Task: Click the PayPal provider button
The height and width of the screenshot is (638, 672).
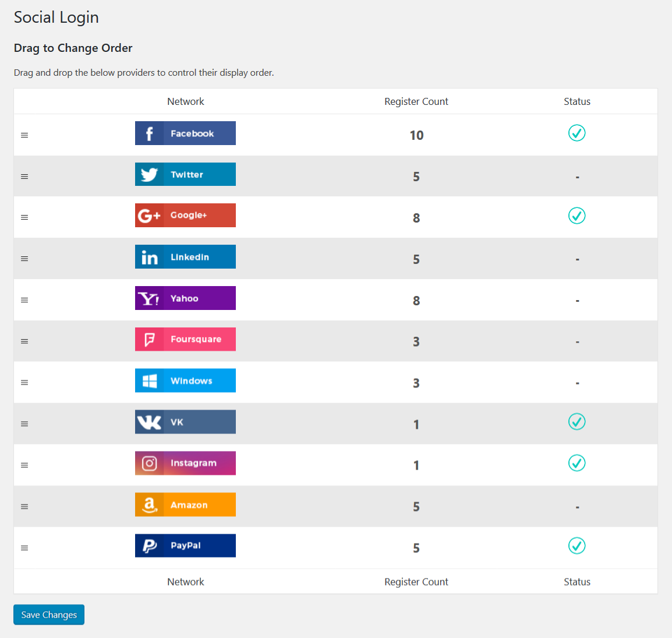Action: (185, 546)
